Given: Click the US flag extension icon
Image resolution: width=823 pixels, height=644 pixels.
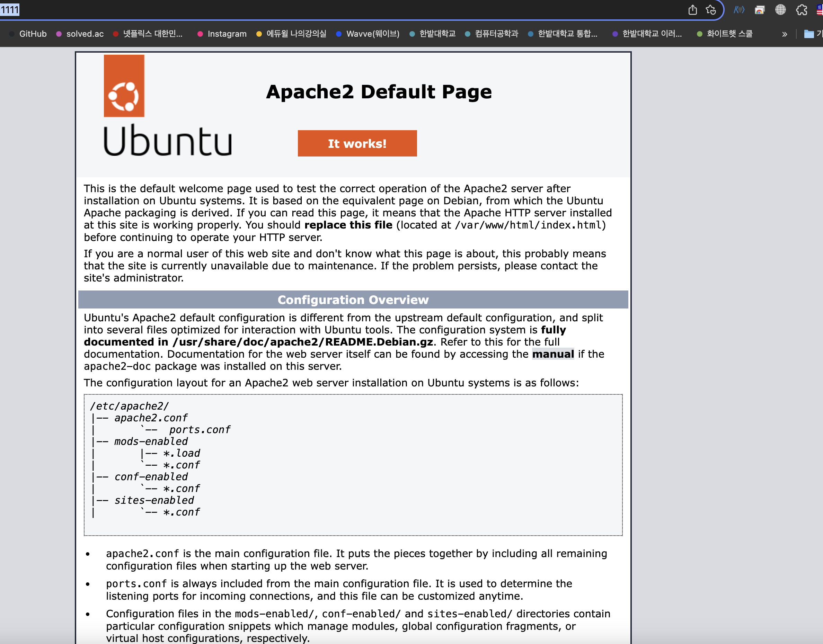Looking at the screenshot, I should [820, 10].
